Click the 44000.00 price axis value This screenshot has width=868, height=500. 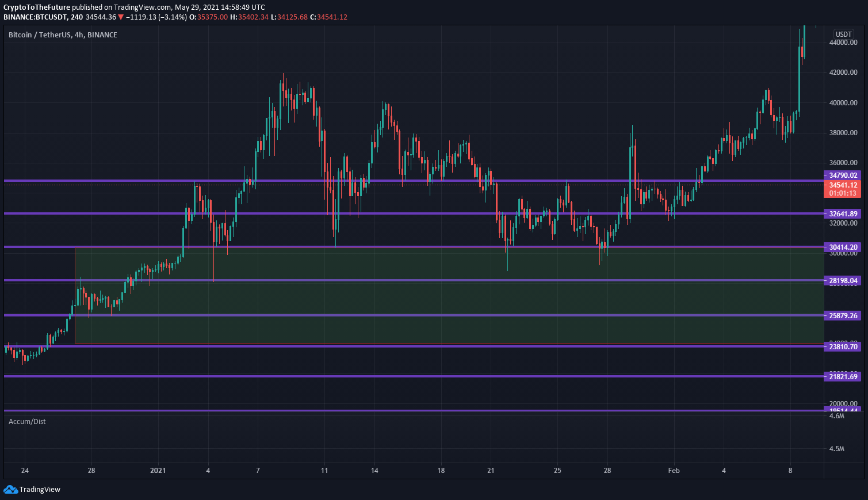click(843, 43)
